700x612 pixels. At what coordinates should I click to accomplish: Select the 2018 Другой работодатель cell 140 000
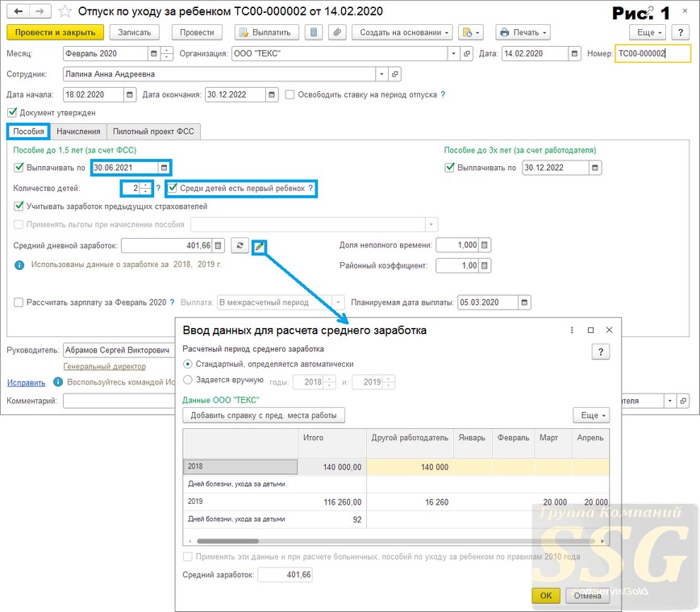tap(410, 467)
